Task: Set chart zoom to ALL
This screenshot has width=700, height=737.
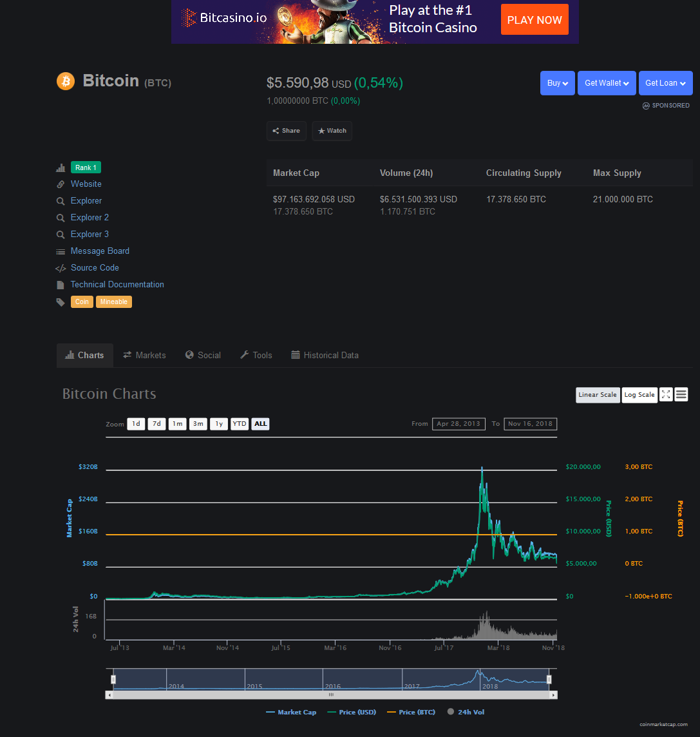Action: [x=260, y=424]
